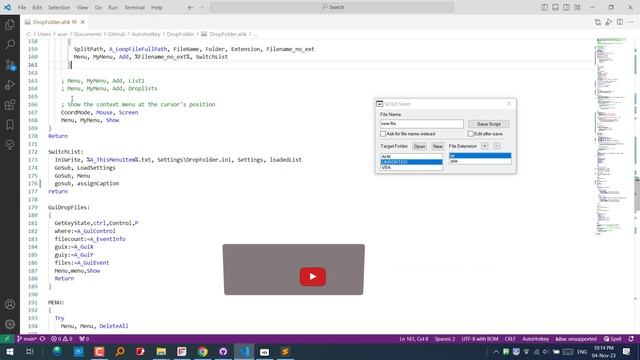The width and height of the screenshot is (640, 360).
Task: Click the main branch in status bar
Action: (27, 339)
